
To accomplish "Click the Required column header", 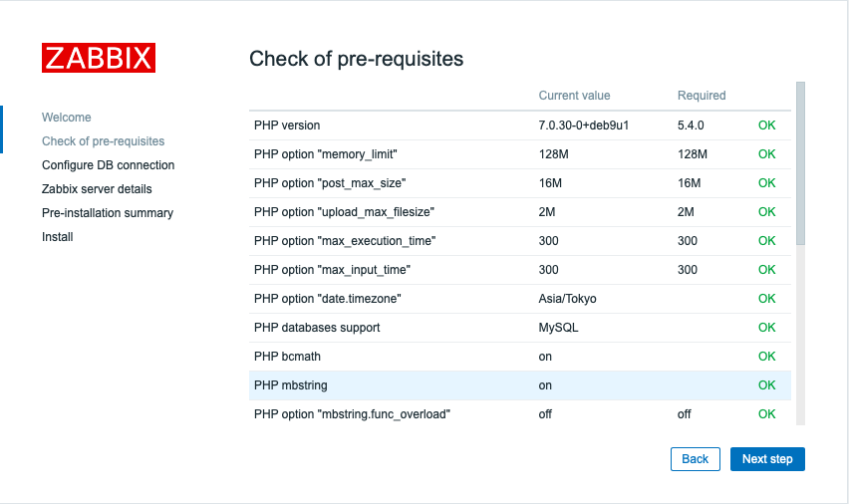I will pos(702,96).
